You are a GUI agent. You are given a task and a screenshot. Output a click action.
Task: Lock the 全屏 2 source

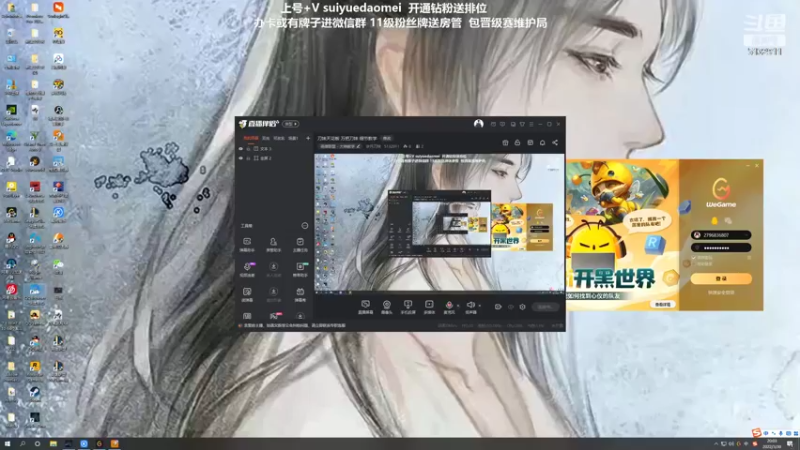point(248,158)
